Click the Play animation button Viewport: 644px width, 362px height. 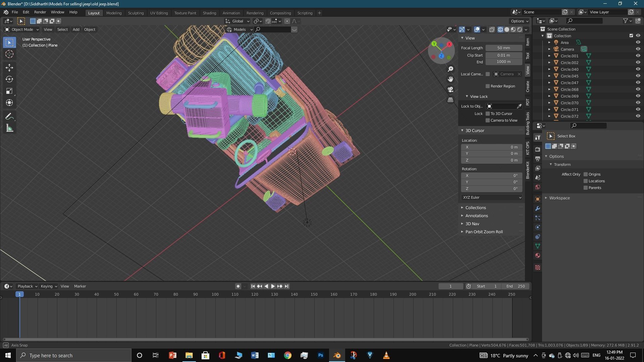pyautogui.click(x=273, y=286)
